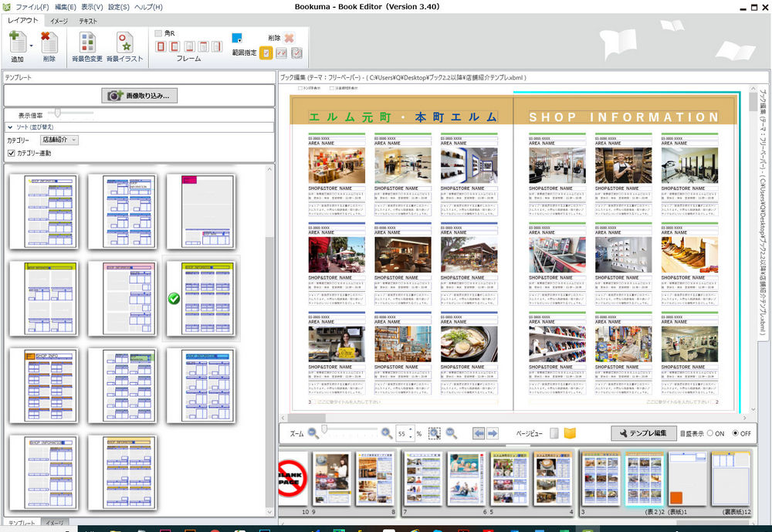Viewport: 772px width, 532px height.
Task: Adjust the 表示倍率 slider
Action: 57,114
